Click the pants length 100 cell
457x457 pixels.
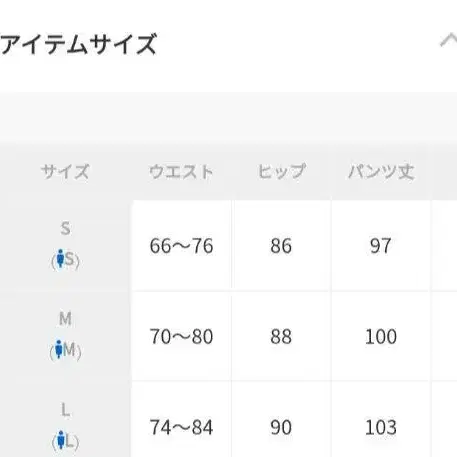[x=381, y=336]
